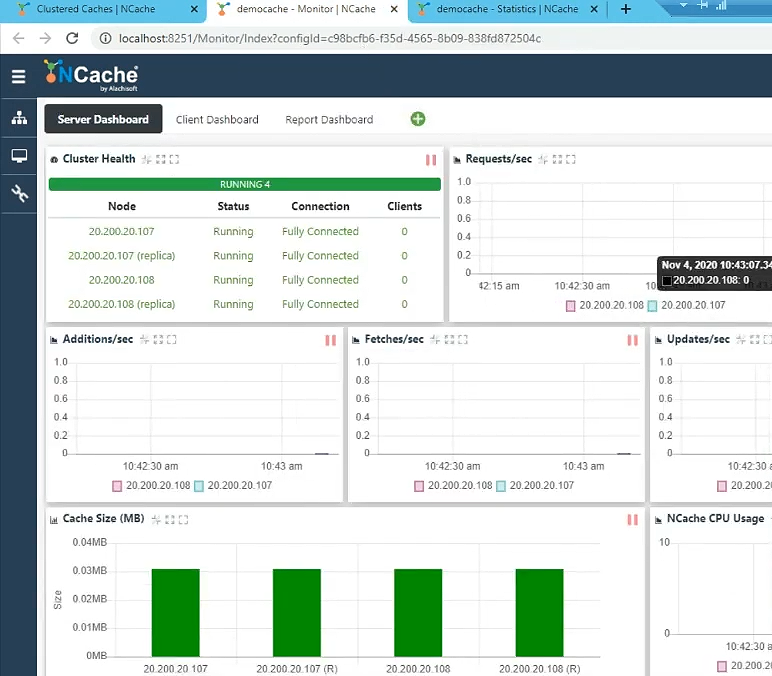Select node 20.200.20.107 (replica) row
772x676 pixels.
(122, 256)
